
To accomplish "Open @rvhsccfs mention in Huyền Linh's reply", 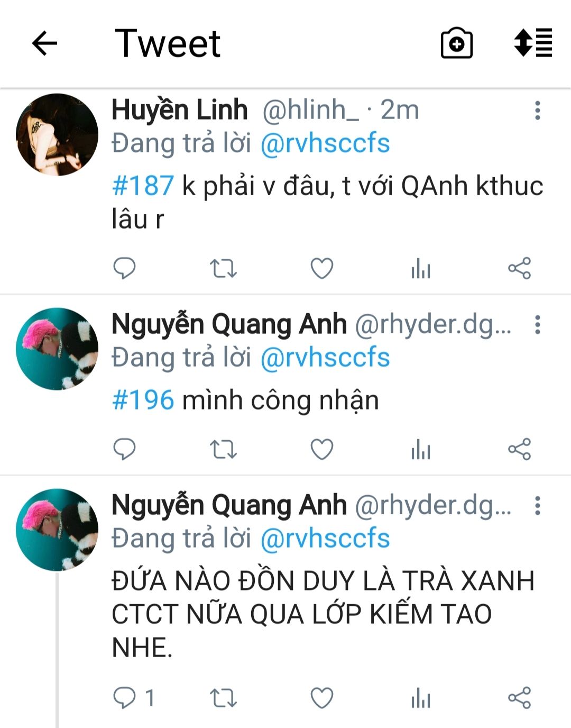I will click(325, 143).
